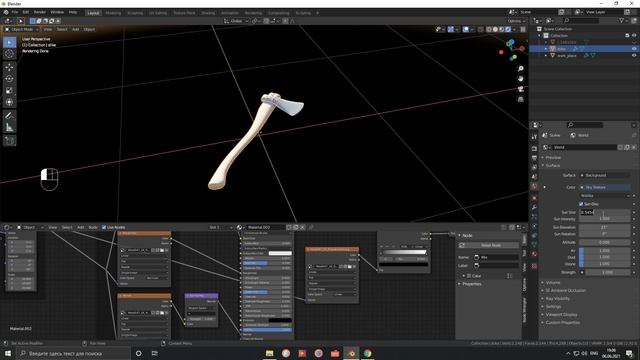This screenshot has height=360, width=640.
Task: Toggle show overlays button in viewport
Action: pos(466,29)
